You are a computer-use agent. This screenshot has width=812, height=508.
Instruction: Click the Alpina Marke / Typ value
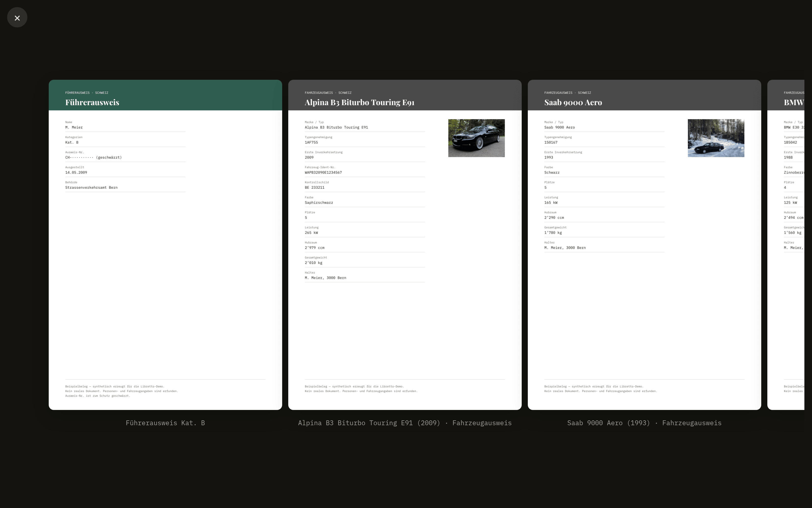click(x=336, y=127)
